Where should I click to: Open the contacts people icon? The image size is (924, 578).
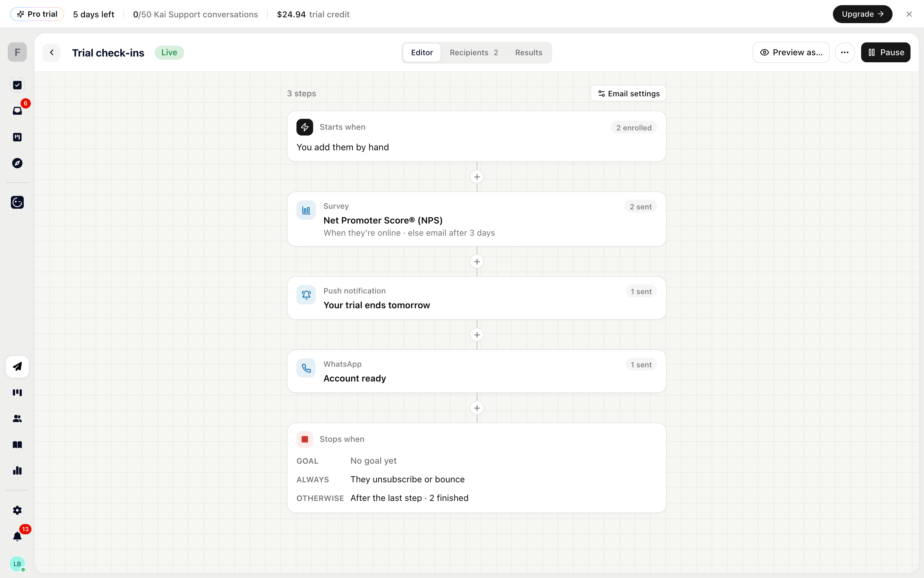coord(17,419)
